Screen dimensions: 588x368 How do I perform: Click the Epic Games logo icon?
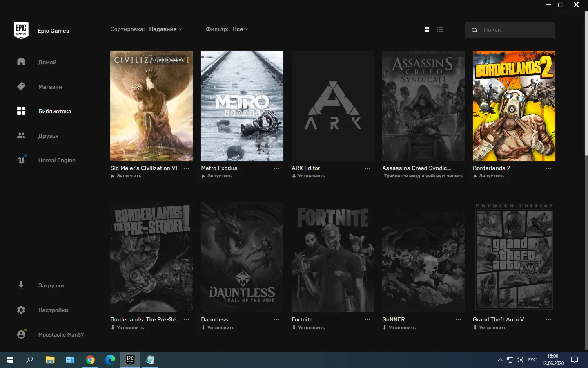click(x=21, y=31)
